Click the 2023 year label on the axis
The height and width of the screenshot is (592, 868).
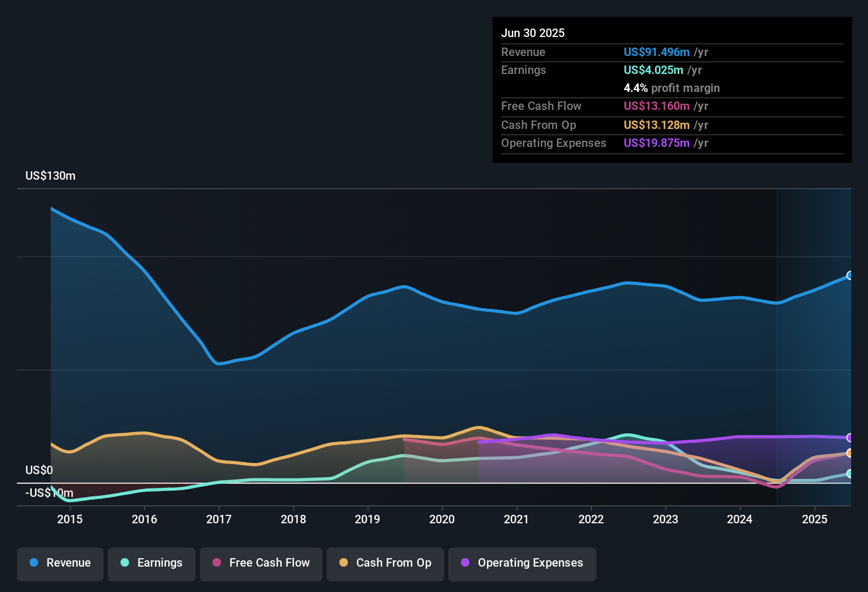pyautogui.click(x=666, y=519)
